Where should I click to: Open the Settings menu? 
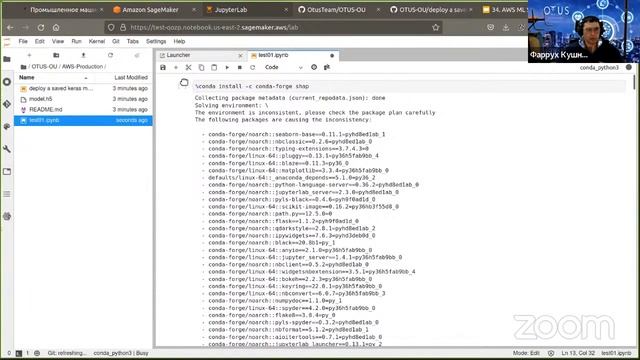coord(156,42)
